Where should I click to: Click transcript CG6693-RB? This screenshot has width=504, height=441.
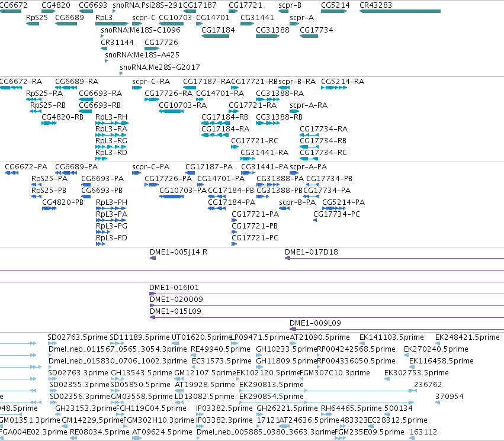click(x=99, y=105)
